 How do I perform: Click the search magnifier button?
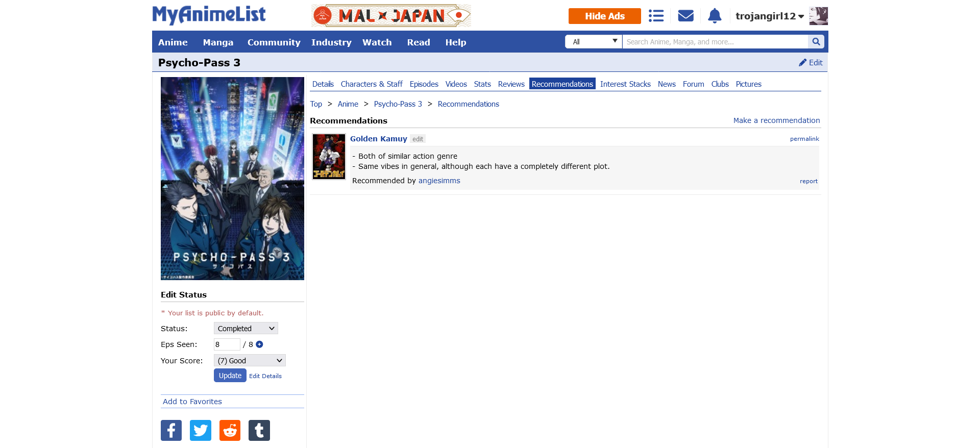point(816,42)
